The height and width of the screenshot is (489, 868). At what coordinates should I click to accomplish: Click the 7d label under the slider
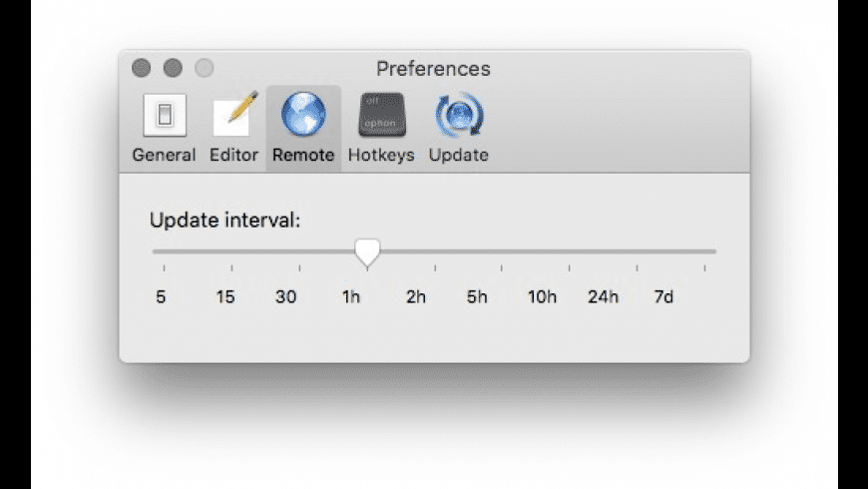point(662,297)
